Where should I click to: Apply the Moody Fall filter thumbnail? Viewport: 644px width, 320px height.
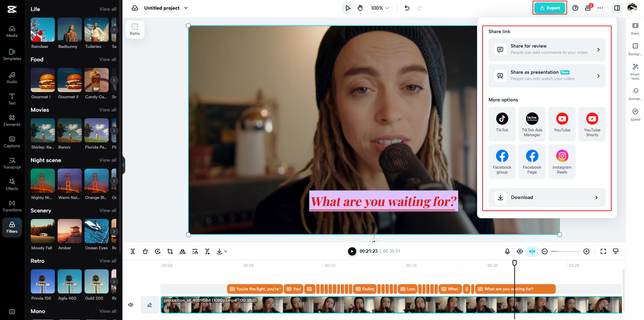pos(43,231)
